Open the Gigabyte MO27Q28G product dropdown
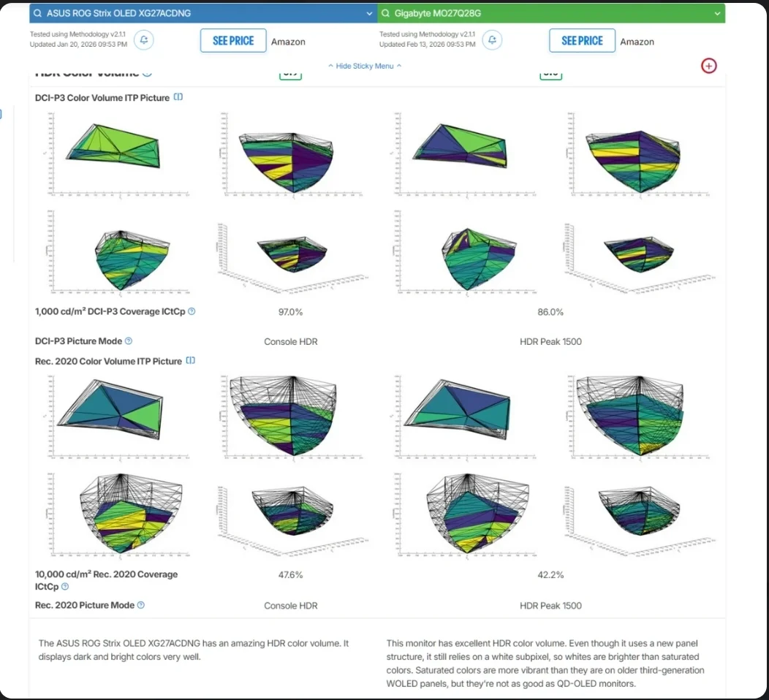 (717, 14)
